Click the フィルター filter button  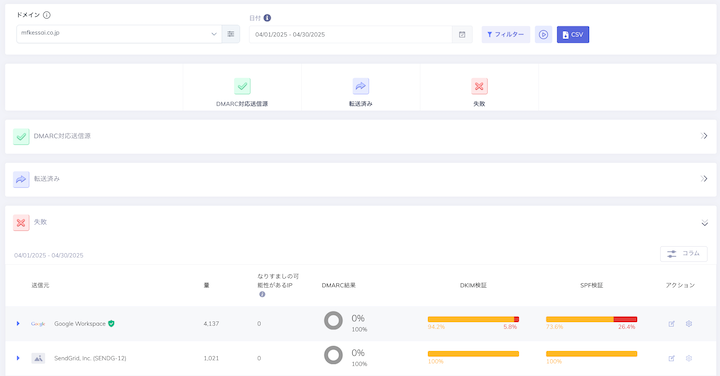tap(506, 34)
